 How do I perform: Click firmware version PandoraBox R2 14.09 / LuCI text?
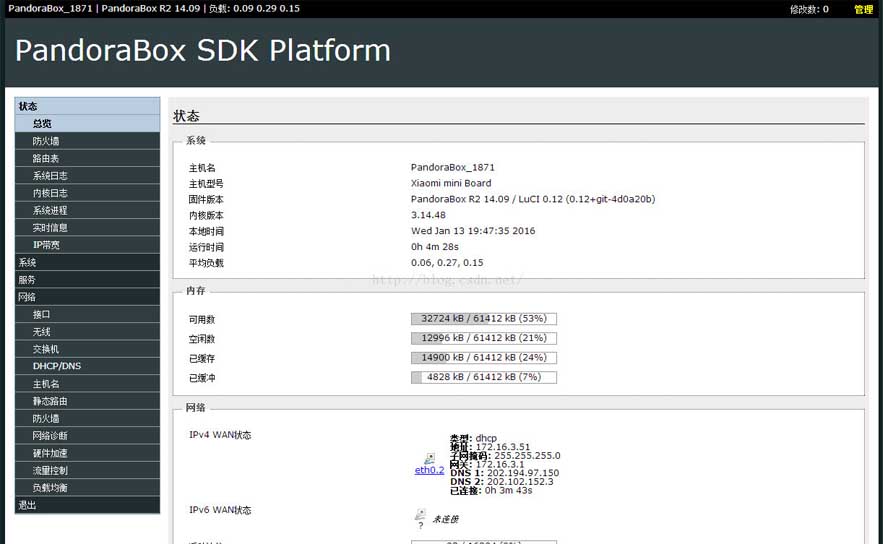point(533,199)
